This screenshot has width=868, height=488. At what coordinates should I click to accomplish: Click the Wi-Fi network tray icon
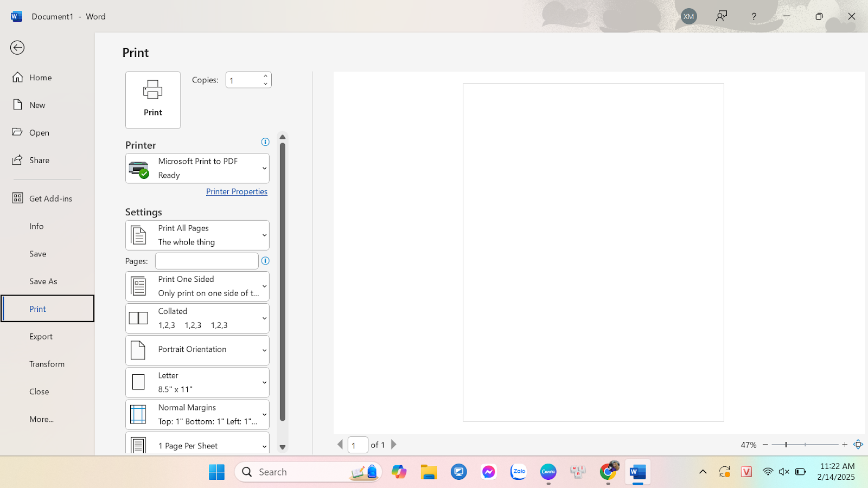(768, 472)
